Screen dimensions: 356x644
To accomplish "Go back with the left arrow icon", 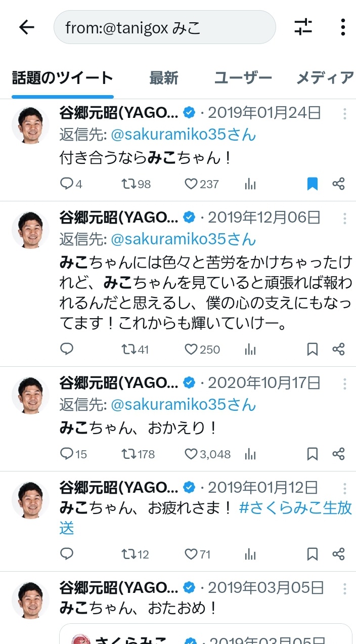I will pos(26,27).
